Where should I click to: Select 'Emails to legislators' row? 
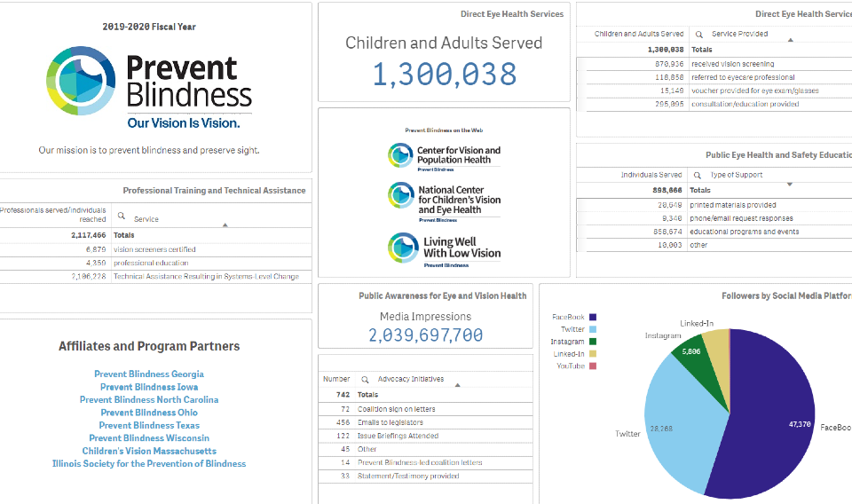pos(425,422)
